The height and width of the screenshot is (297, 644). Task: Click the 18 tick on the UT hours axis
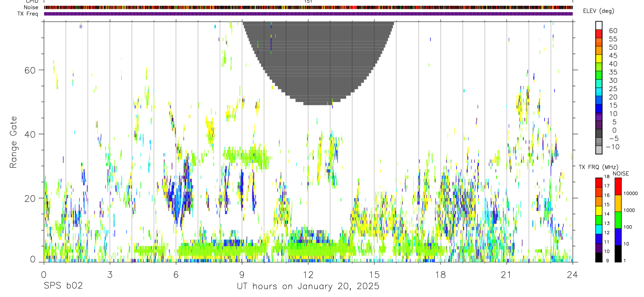point(440,275)
